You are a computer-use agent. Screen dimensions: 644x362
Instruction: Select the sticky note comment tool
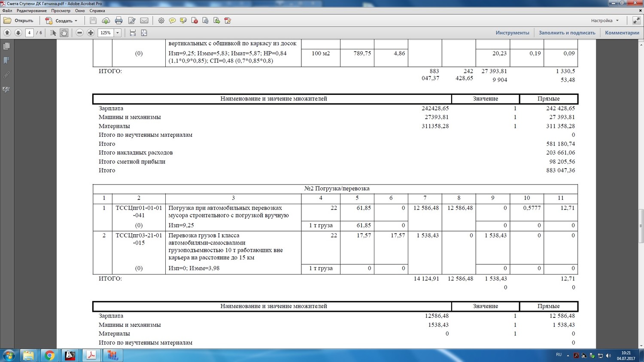pyautogui.click(x=172, y=21)
